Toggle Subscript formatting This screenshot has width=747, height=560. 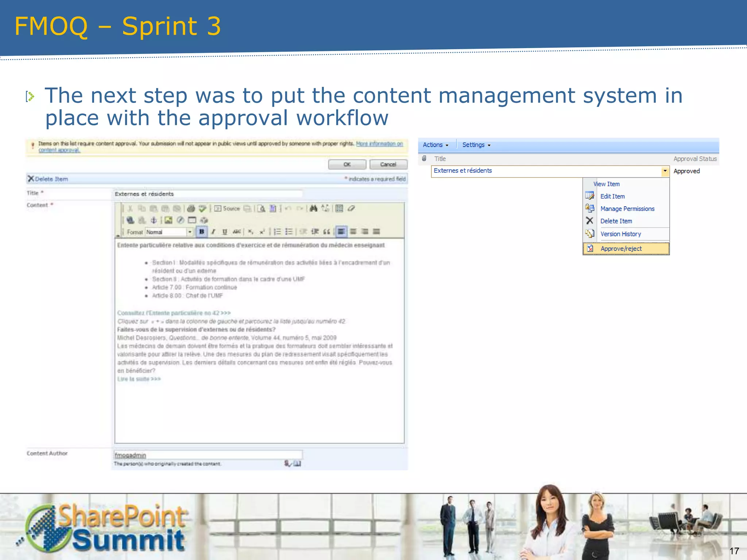pyautogui.click(x=251, y=232)
